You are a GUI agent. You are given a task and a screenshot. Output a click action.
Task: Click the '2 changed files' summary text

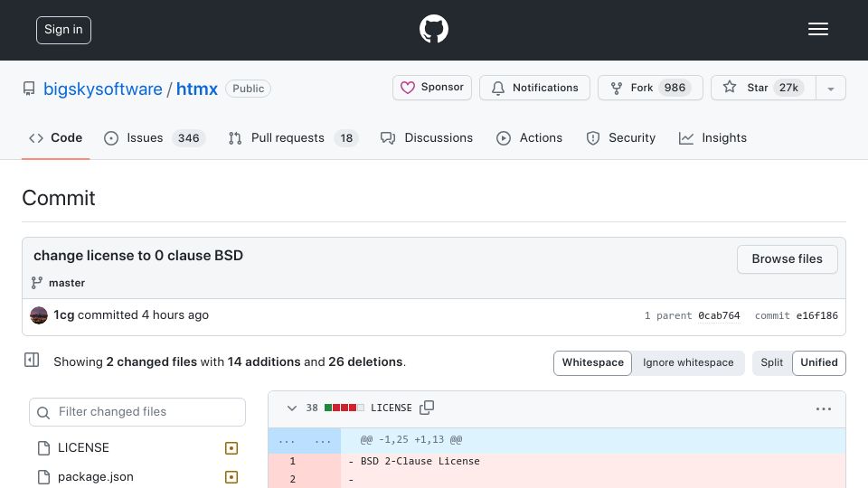click(x=152, y=361)
